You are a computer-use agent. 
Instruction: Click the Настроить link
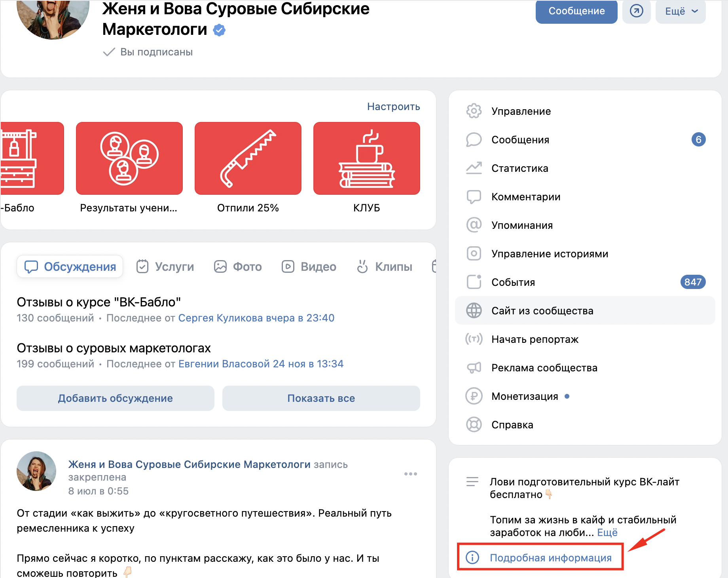pyautogui.click(x=394, y=106)
